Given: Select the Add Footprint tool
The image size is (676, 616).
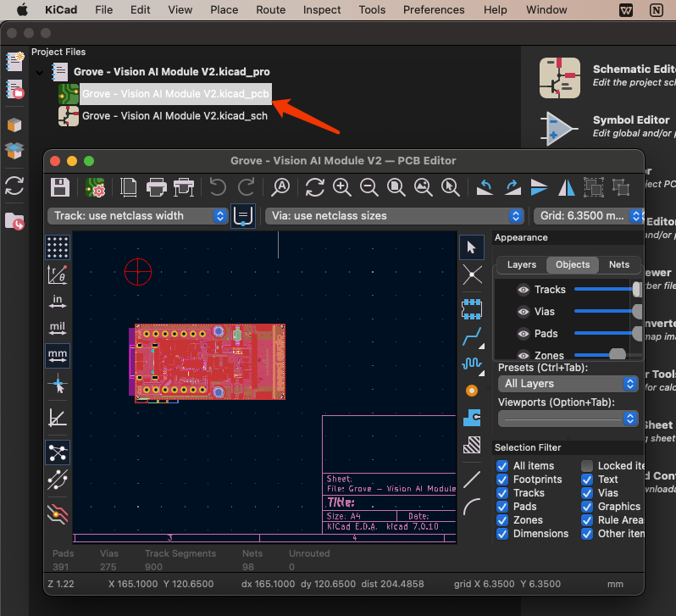Looking at the screenshot, I should pyautogui.click(x=472, y=309).
